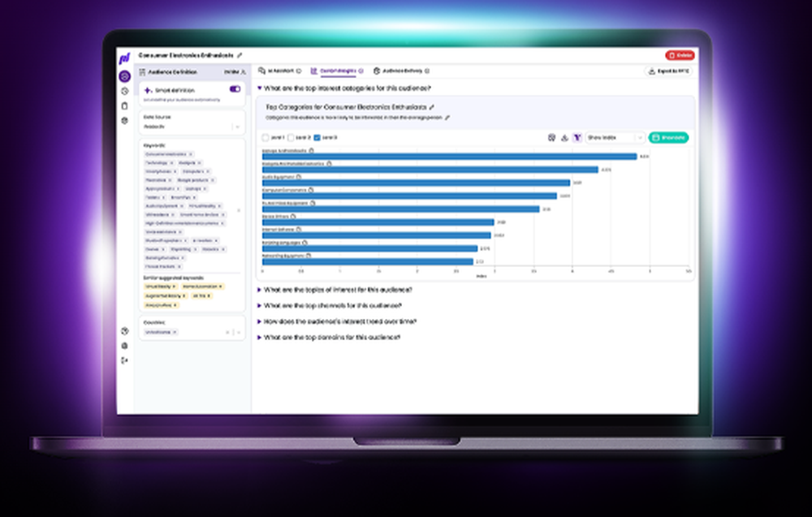
Task: Open the Y-axis filter icon on the chart toolbar
Action: [577, 138]
